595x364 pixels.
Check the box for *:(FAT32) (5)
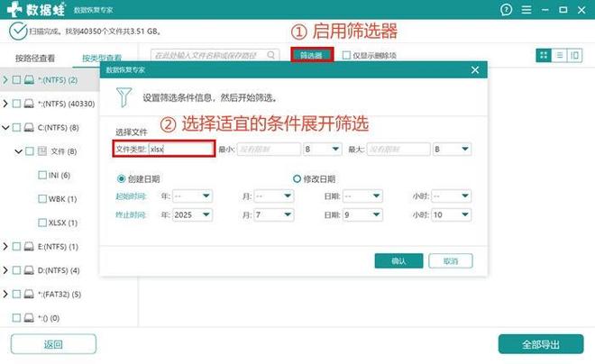[16, 294]
